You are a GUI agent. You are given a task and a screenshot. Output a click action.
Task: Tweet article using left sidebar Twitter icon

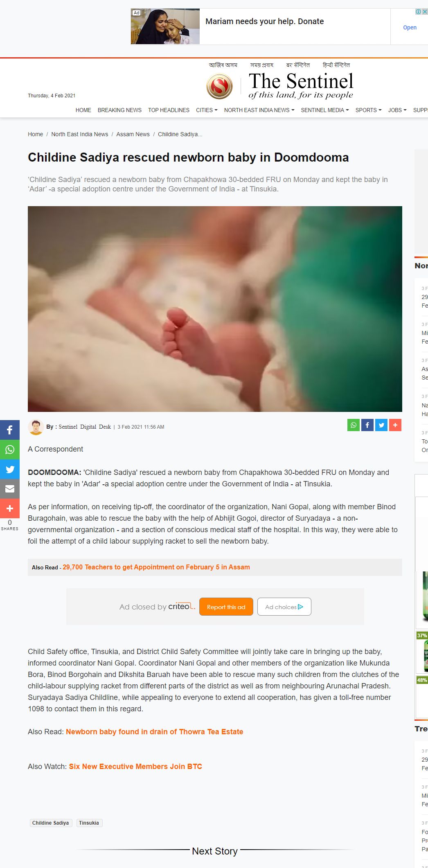(x=10, y=469)
